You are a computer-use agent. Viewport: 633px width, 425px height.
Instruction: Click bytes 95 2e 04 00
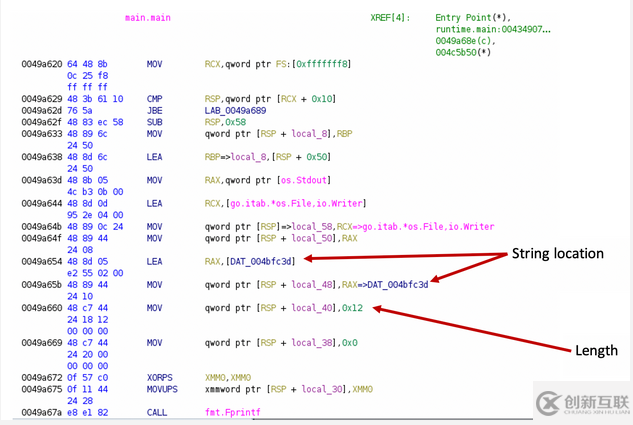[x=95, y=215]
